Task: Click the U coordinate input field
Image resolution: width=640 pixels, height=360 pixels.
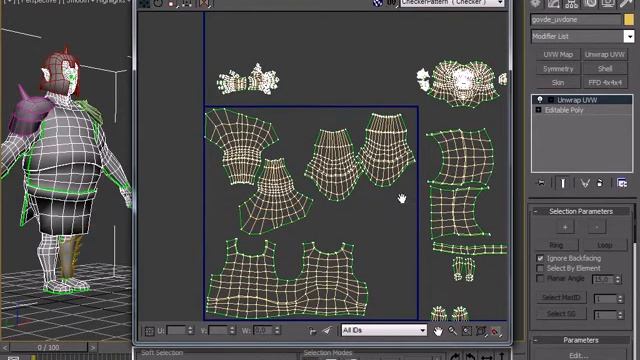Action: coord(176,331)
